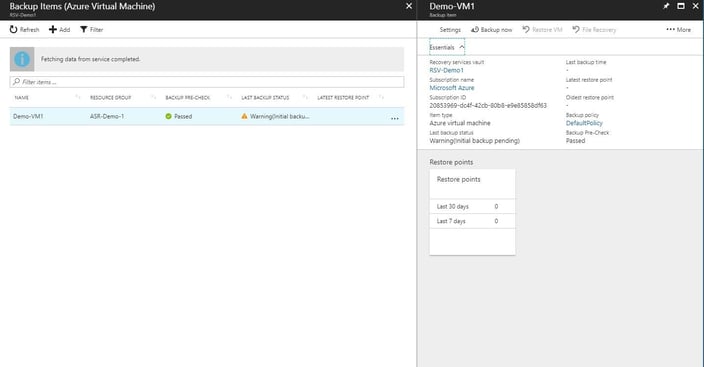Click the Warning triangle status icon
This screenshot has width=704, height=367.
pos(244,116)
